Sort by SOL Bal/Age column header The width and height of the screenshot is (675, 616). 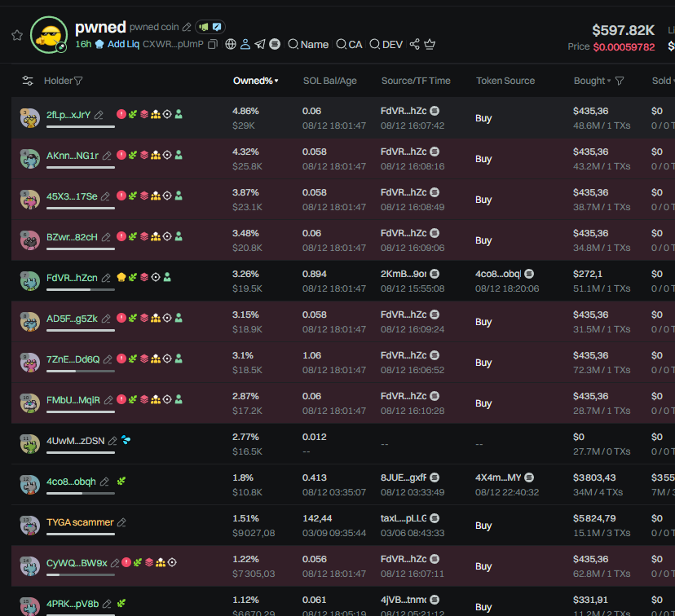[329, 81]
